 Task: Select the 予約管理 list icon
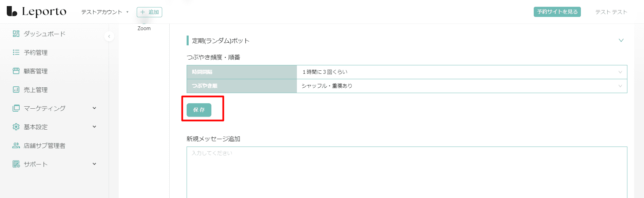[x=16, y=52]
